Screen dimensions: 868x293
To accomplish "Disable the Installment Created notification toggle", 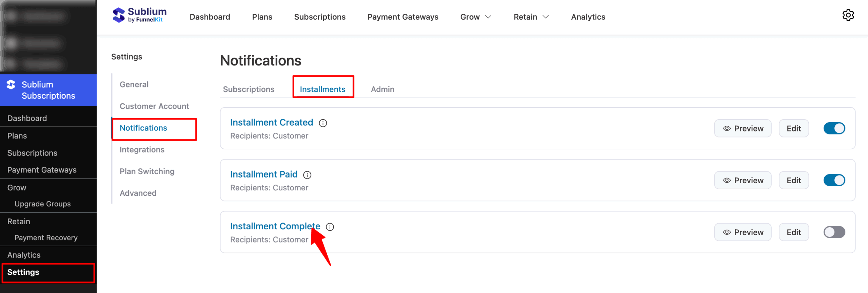I will tap(834, 128).
